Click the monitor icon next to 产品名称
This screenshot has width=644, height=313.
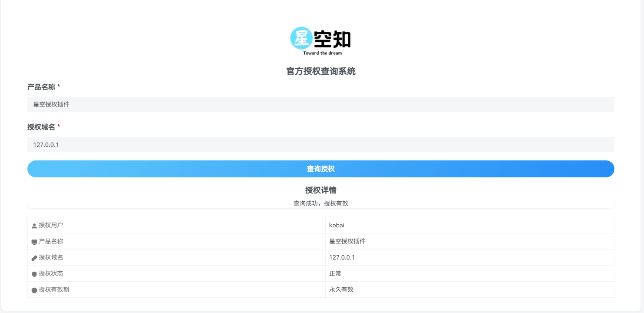click(x=34, y=241)
